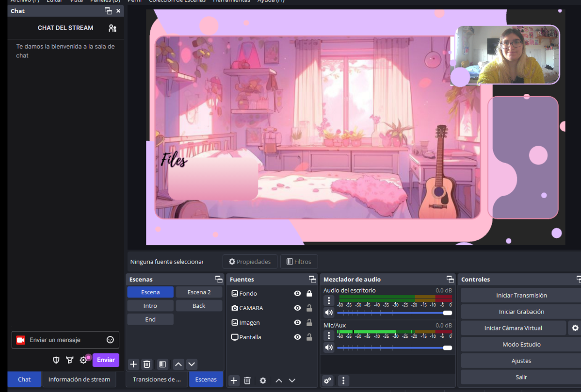The width and height of the screenshot is (581, 392).
Task: Start the virtual camera with Iniciar Cámara Virtual
Action: coord(513,328)
